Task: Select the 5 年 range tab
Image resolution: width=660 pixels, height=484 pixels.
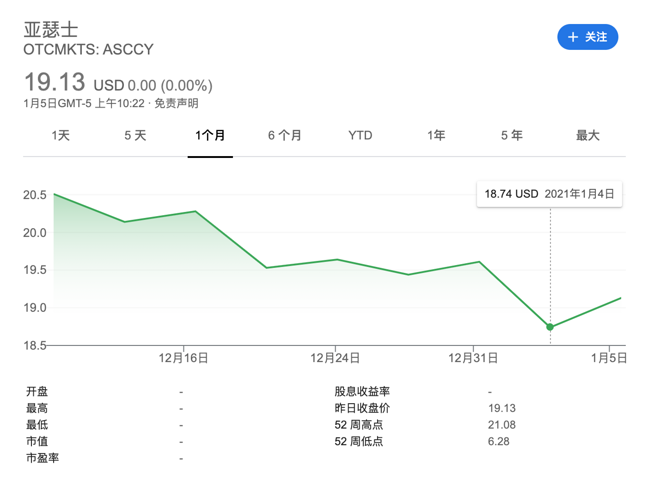Action: point(511,135)
